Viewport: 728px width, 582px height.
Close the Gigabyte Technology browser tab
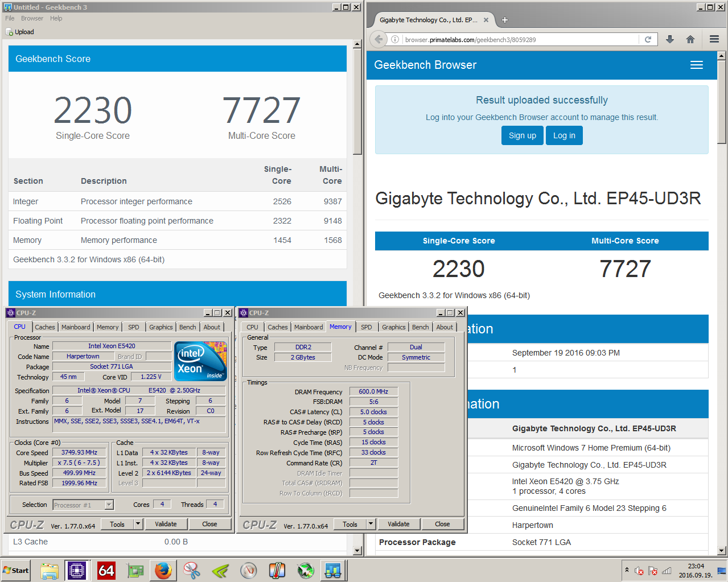click(x=486, y=20)
